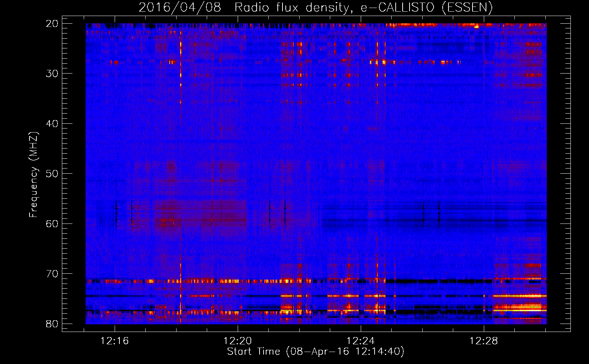Click the frequency tick label '30'

52,74
